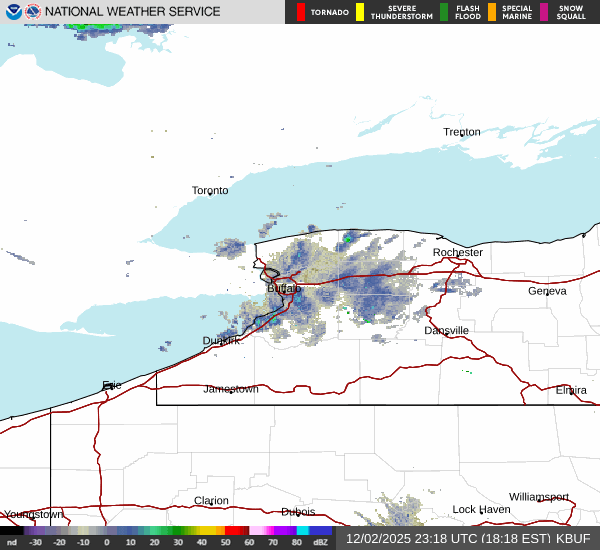Click the NOAA logo in header
This screenshot has width=600, height=550.
[13, 12]
